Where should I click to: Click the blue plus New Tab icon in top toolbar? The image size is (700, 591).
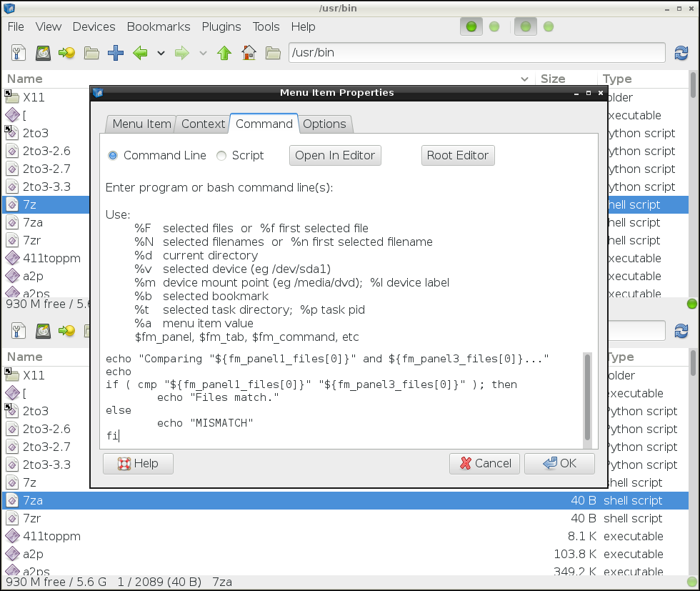click(x=116, y=53)
